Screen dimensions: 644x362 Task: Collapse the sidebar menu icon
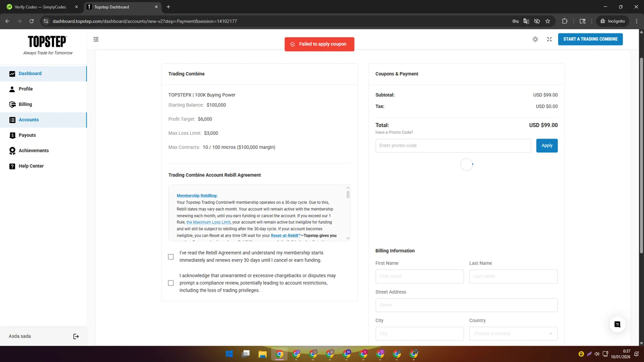point(96,39)
